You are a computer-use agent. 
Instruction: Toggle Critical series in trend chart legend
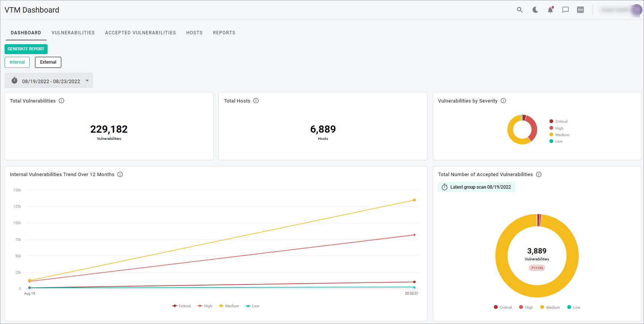pyautogui.click(x=182, y=306)
